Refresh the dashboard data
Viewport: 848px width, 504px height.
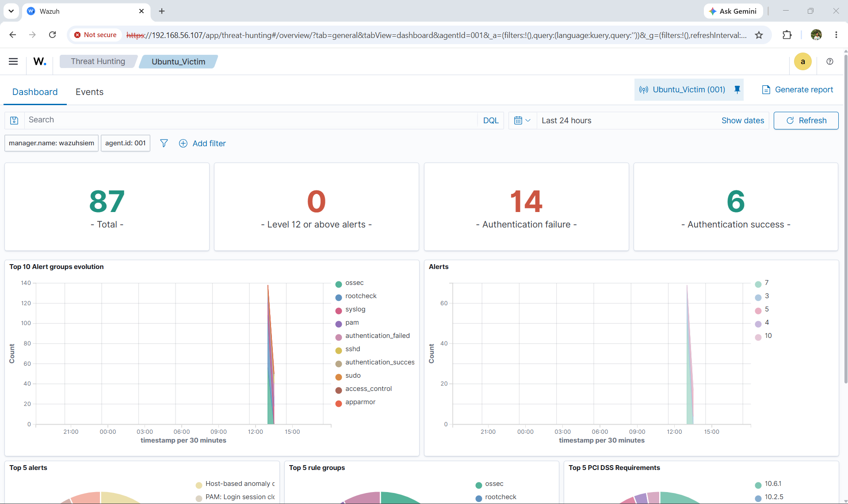click(x=806, y=121)
